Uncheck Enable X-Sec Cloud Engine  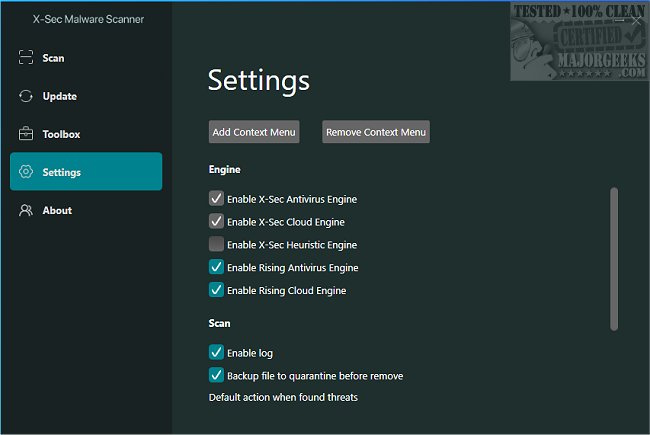(216, 221)
